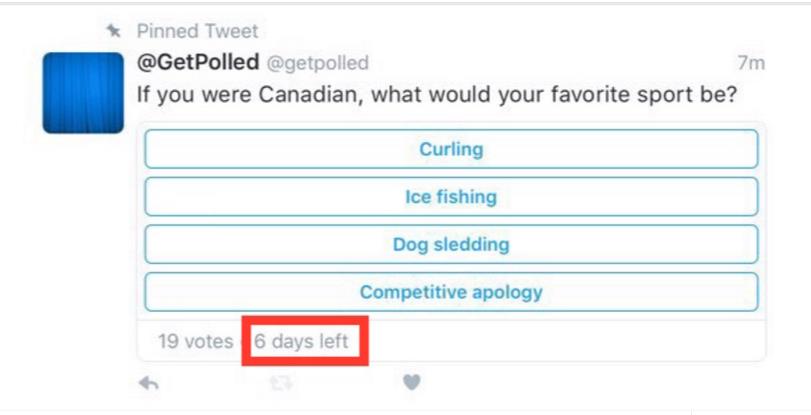Viewport: 811px width, 415px height.
Task: Click the 19 votes count
Action: pyautogui.click(x=195, y=341)
